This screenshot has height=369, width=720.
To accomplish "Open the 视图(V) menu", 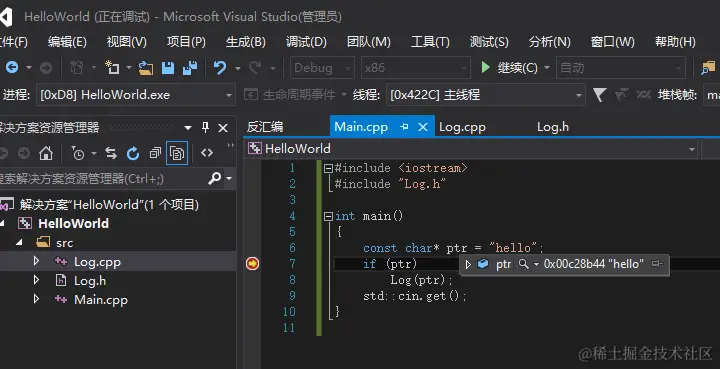I will 127,42.
